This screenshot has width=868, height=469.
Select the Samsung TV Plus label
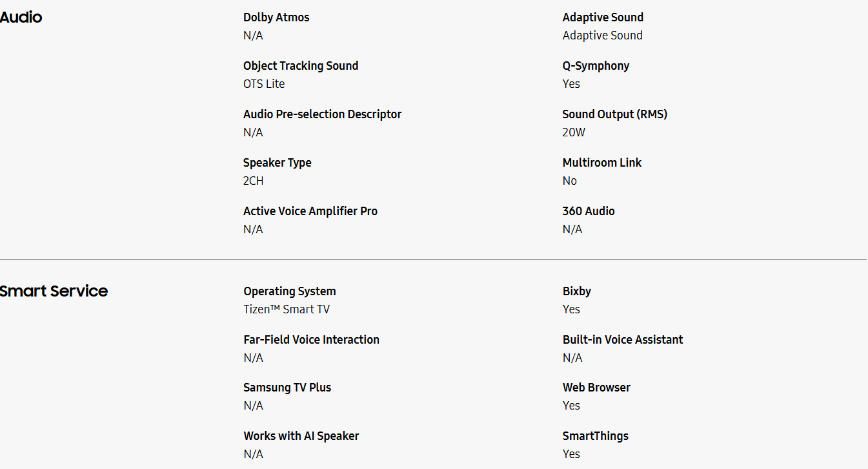tap(287, 388)
